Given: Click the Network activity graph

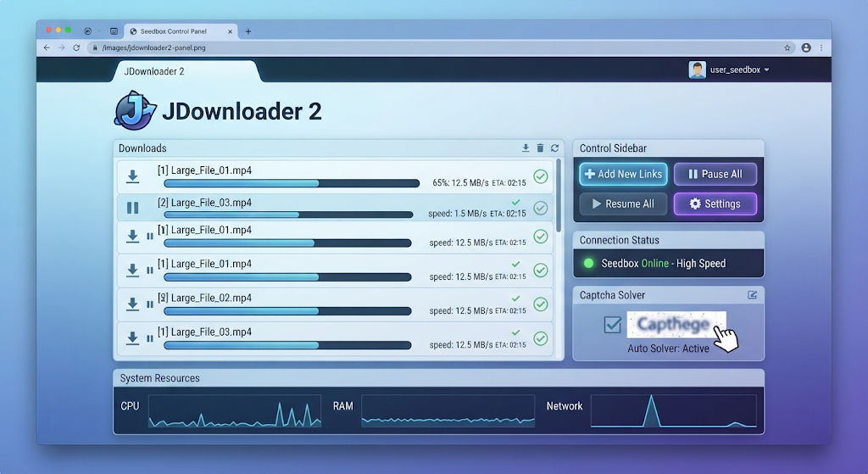Looking at the screenshot, I should click(674, 411).
